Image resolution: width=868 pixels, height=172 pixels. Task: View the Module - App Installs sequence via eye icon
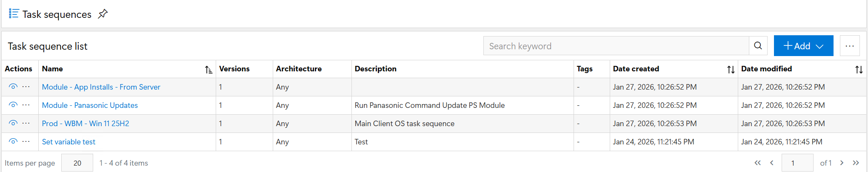pyautogui.click(x=13, y=87)
